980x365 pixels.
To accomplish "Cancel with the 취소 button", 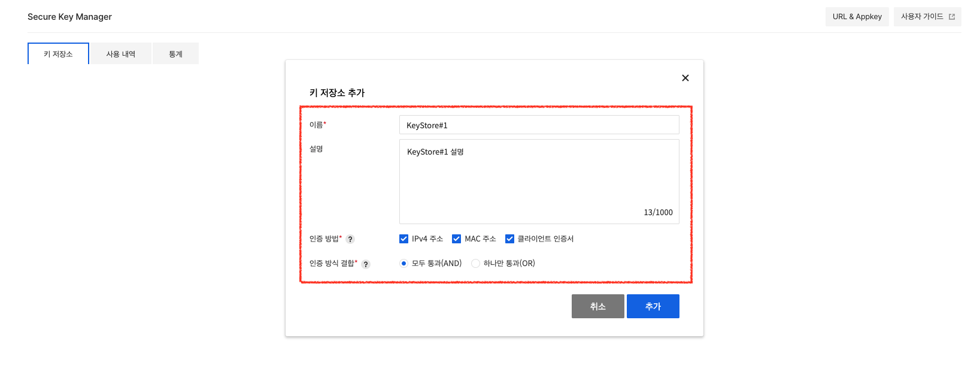I will [598, 306].
